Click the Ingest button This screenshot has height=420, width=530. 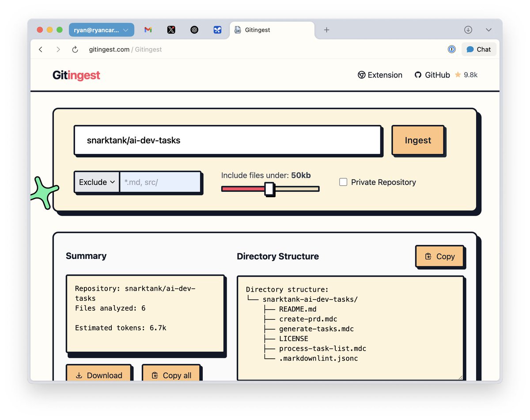click(418, 140)
